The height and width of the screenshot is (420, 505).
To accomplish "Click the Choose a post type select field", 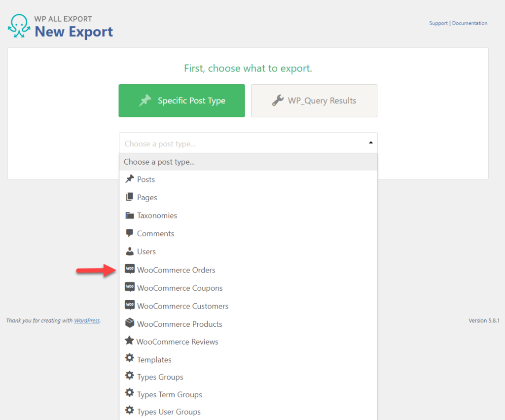I will pos(248,143).
